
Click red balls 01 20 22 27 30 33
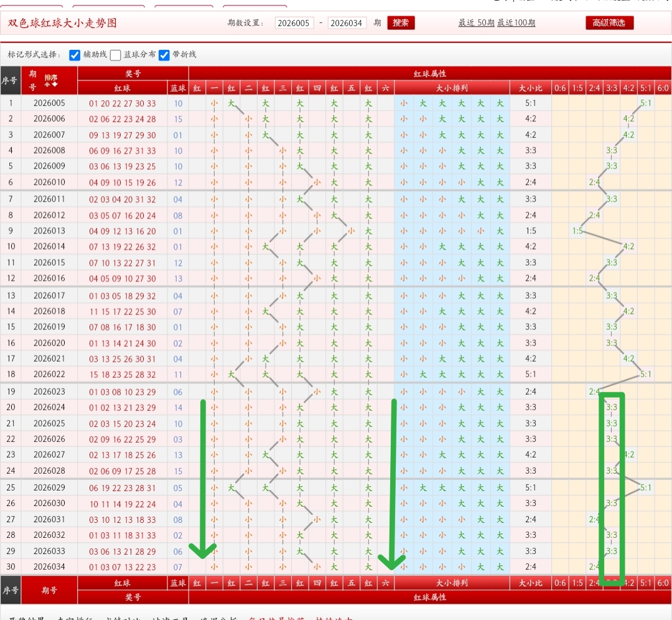pyautogui.click(x=122, y=104)
